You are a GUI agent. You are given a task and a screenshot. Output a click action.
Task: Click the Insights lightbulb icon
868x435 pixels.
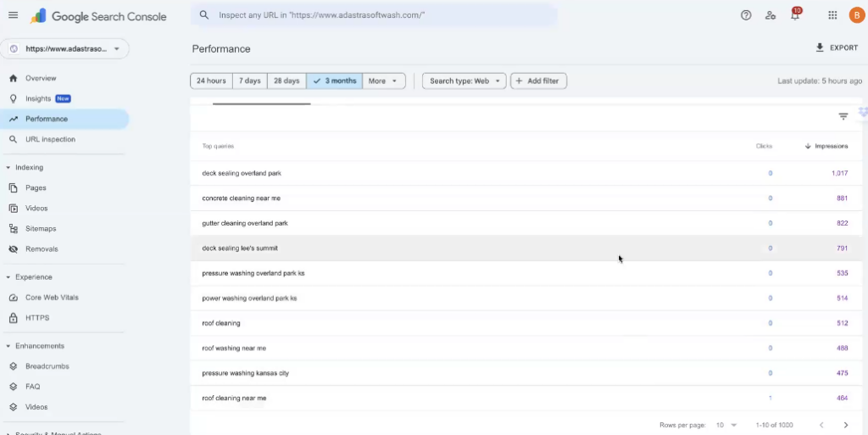14,98
